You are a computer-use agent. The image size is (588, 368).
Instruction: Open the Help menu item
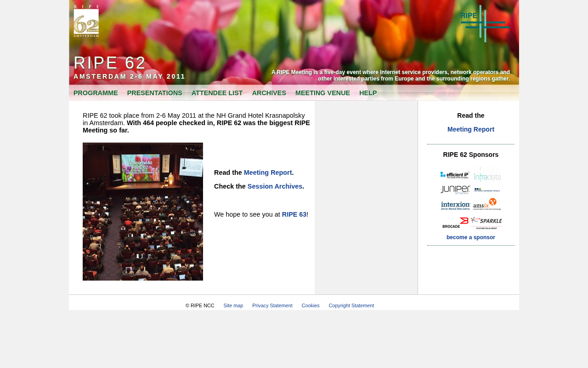click(368, 93)
